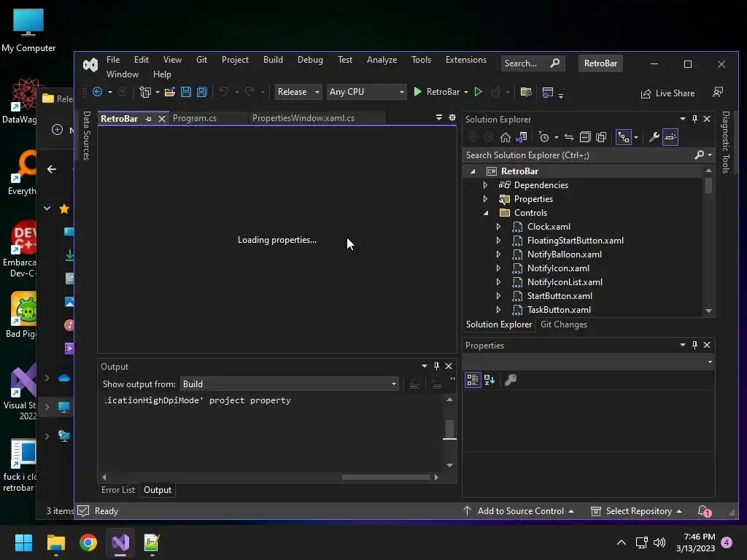This screenshot has height=560, width=747.
Task: Click the Find in Files folder icon
Action: click(526, 92)
